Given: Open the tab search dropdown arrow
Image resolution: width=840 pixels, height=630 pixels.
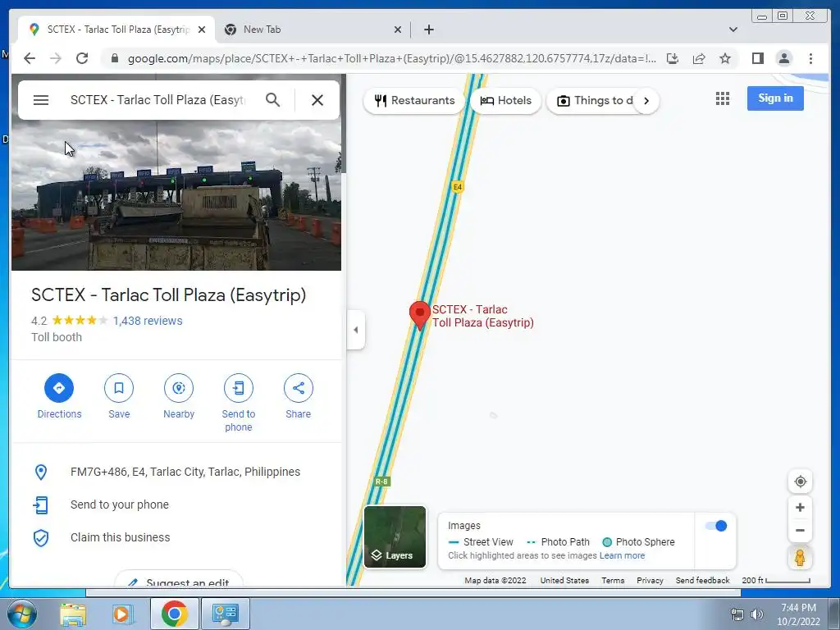Looking at the screenshot, I should point(733,30).
